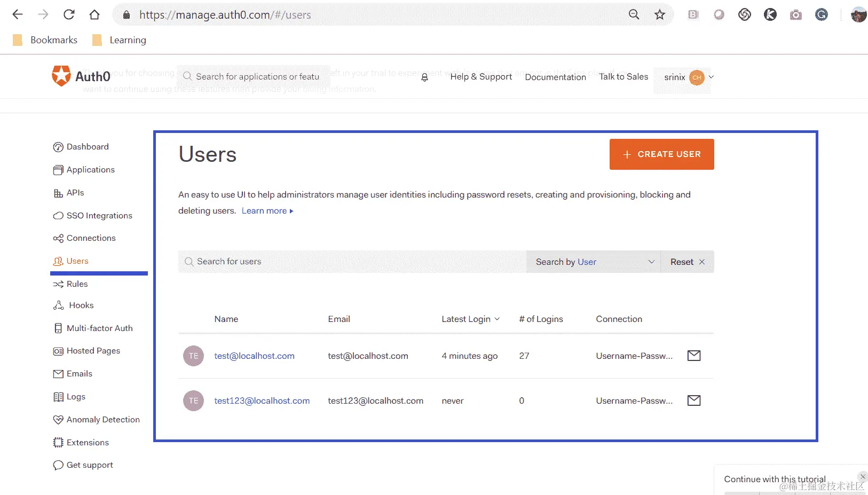
Task: Open Rules in the sidebar
Action: coord(70,284)
